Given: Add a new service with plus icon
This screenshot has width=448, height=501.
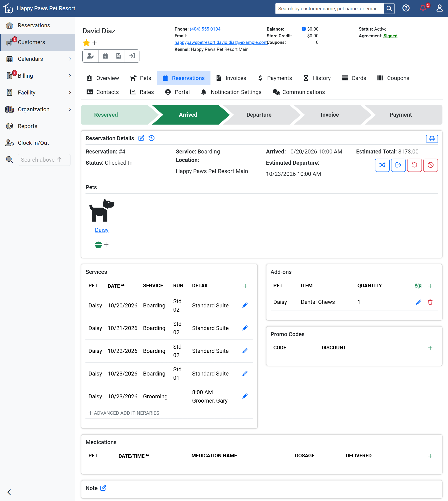Looking at the screenshot, I should pos(245,286).
